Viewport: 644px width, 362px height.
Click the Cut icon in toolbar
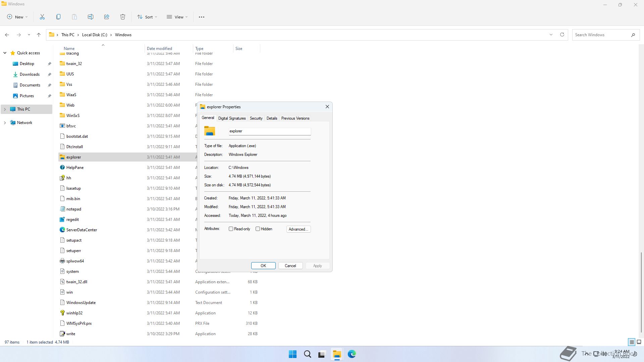tap(42, 17)
